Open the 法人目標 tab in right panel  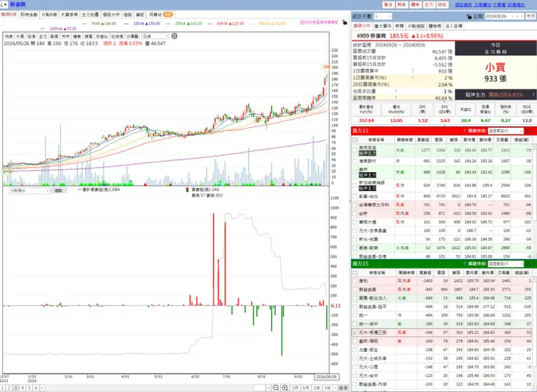click(454, 26)
